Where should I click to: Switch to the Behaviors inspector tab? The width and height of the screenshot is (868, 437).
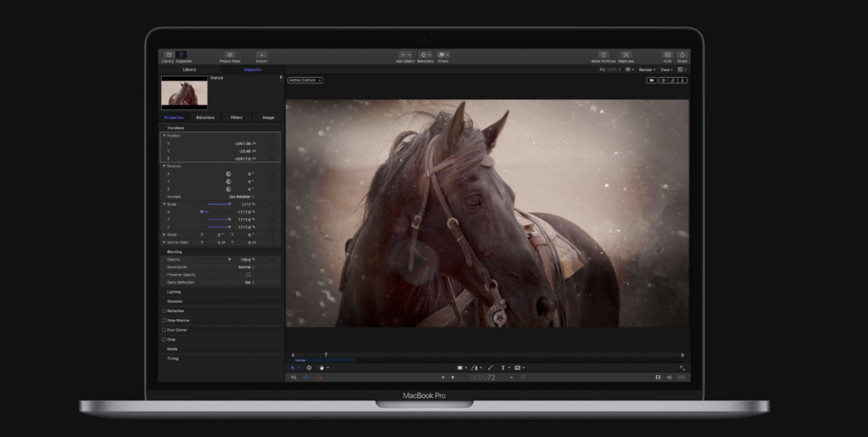pyautogui.click(x=205, y=117)
